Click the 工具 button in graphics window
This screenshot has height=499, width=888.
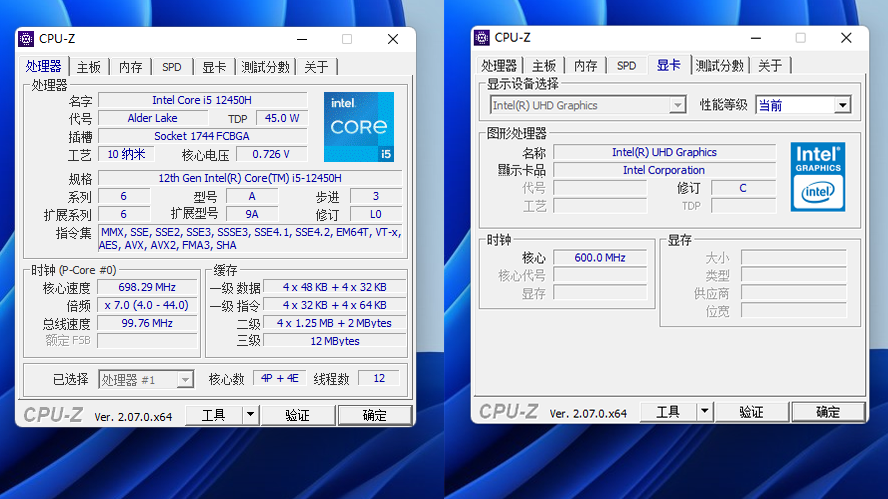click(668, 412)
